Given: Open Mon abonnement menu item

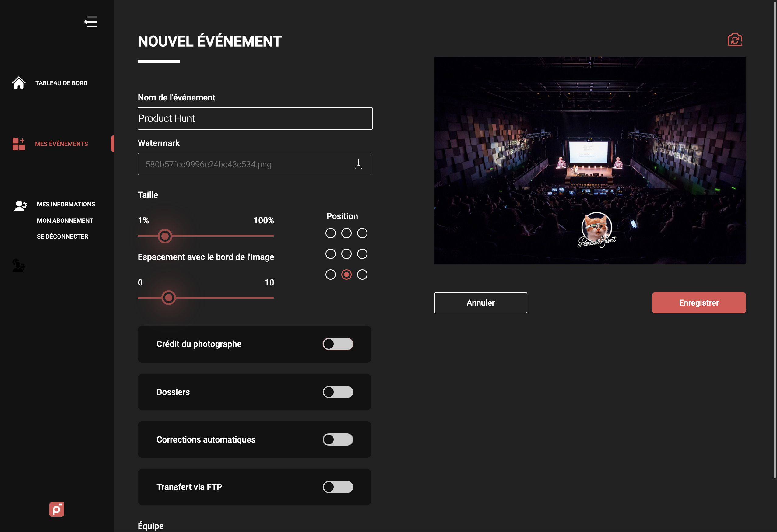Looking at the screenshot, I should pos(65,221).
